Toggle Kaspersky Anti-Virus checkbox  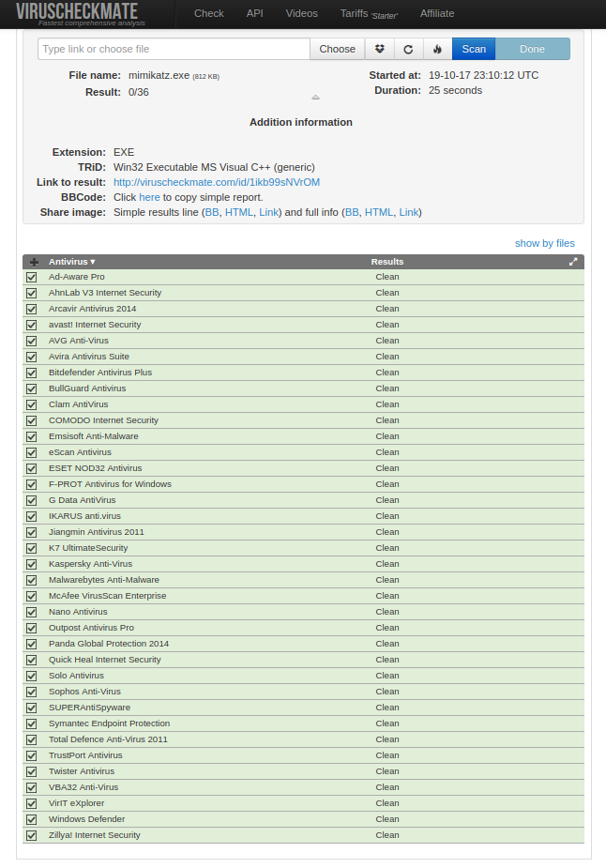32,564
